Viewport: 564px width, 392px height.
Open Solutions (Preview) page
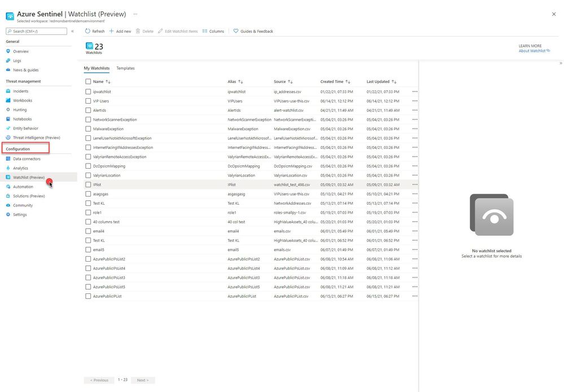coord(29,196)
